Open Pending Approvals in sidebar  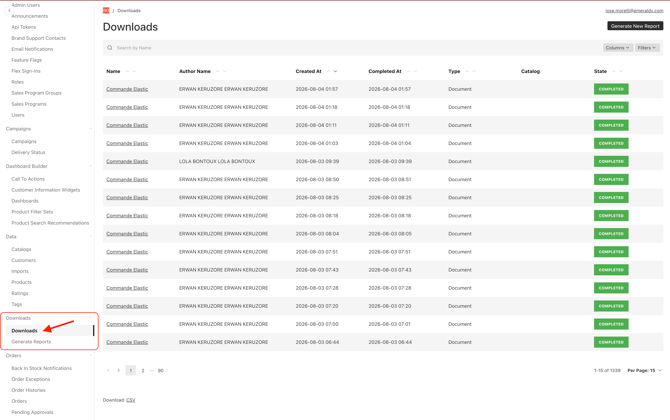point(32,412)
